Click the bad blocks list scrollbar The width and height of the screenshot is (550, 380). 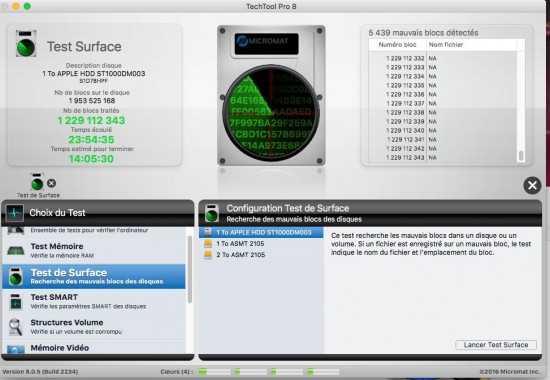click(x=521, y=156)
